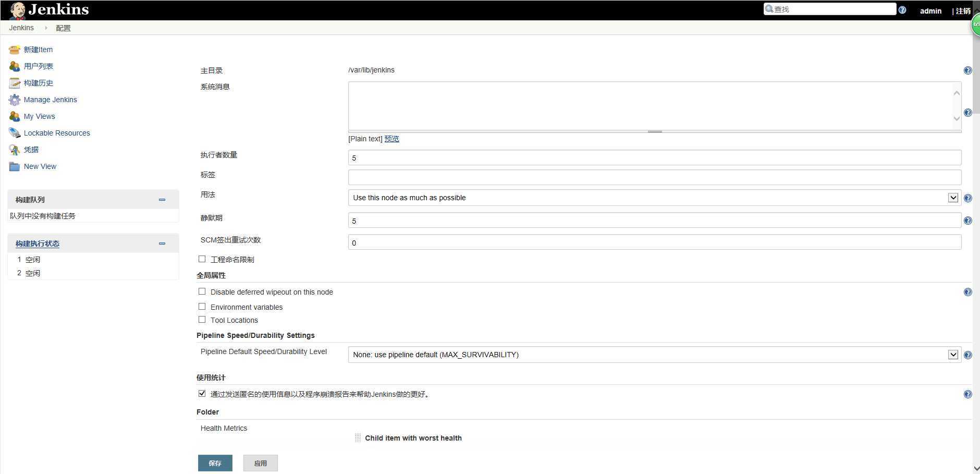Open My Views link
980x474 pixels.
pyautogui.click(x=39, y=116)
